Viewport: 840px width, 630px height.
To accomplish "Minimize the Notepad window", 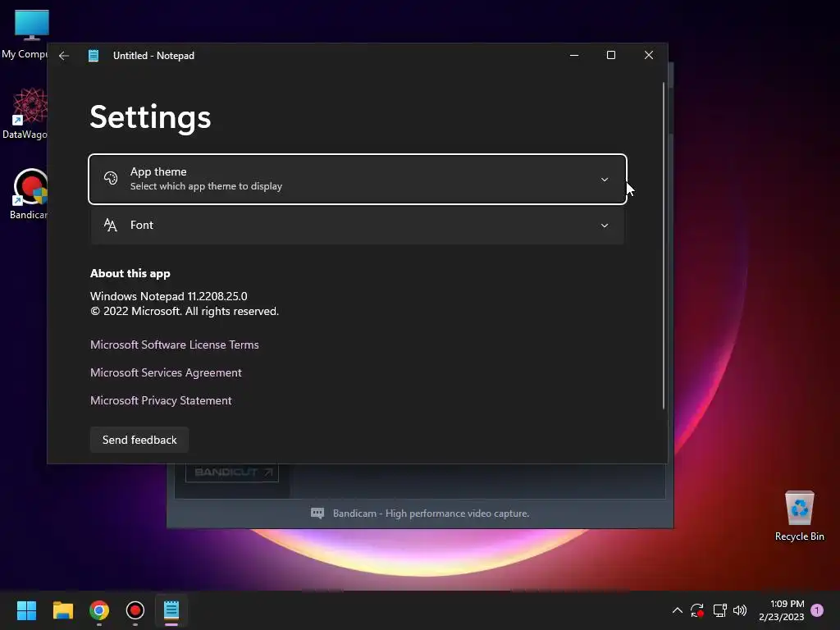I will tap(574, 55).
